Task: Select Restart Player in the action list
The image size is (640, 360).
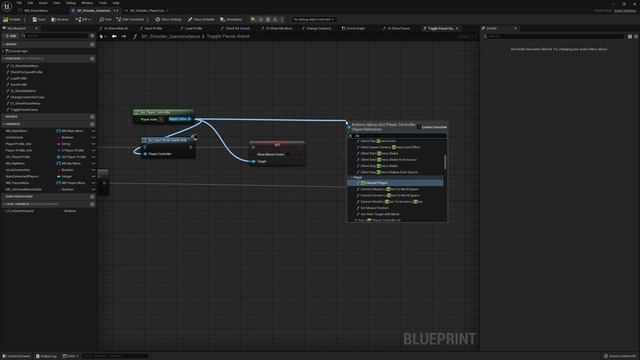Action: [x=395, y=183]
